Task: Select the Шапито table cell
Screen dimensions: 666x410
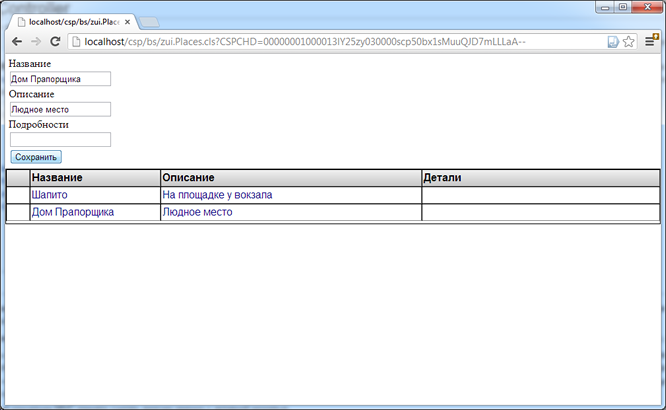Action: click(x=95, y=195)
